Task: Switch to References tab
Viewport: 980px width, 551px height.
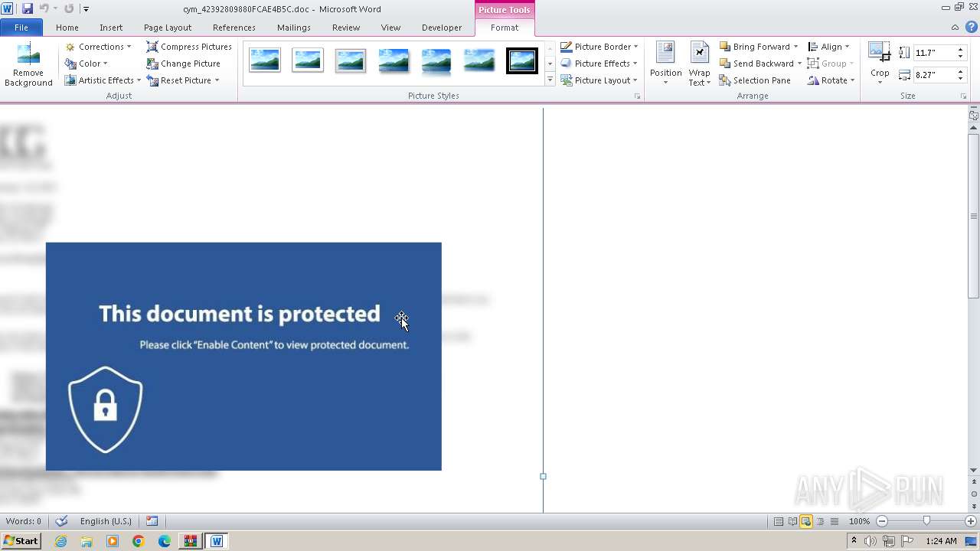Action: click(x=234, y=28)
